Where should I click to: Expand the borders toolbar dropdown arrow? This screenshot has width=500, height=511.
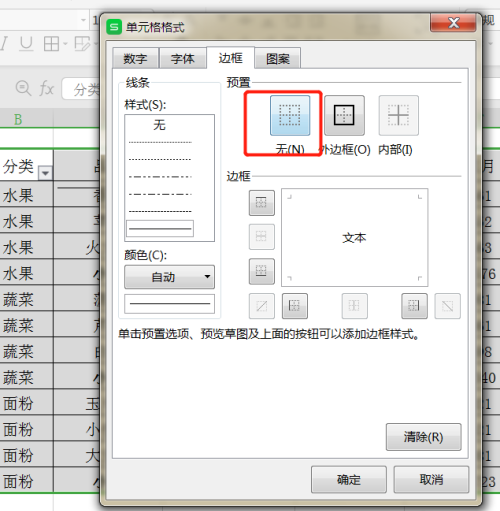click(65, 44)
